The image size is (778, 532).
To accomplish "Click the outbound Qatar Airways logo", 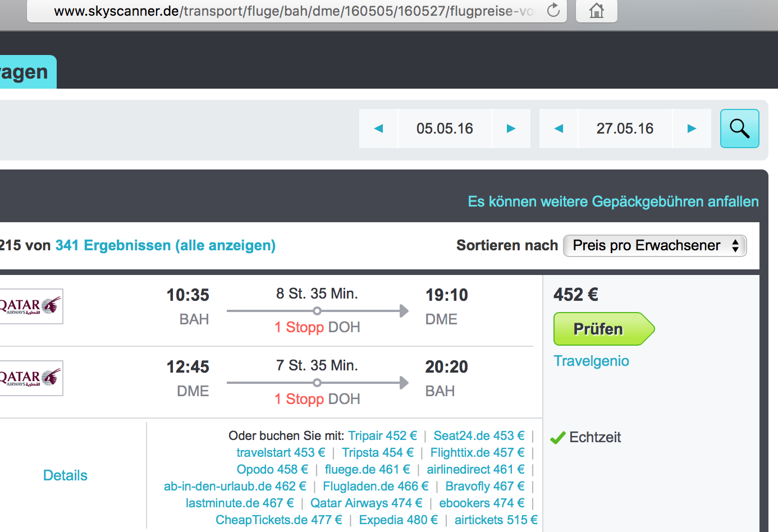I will coord(31,306).
